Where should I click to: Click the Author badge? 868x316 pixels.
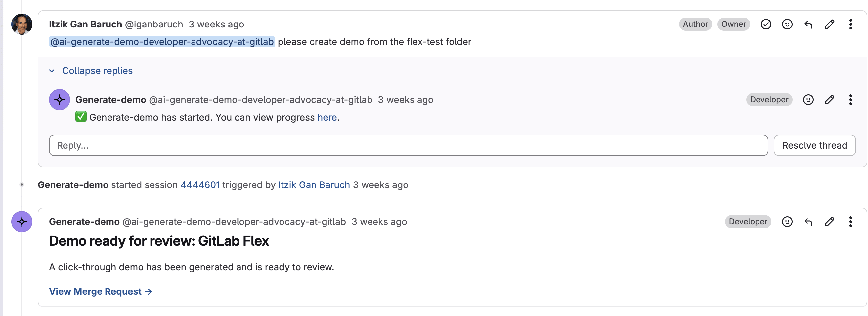point(695,24)
